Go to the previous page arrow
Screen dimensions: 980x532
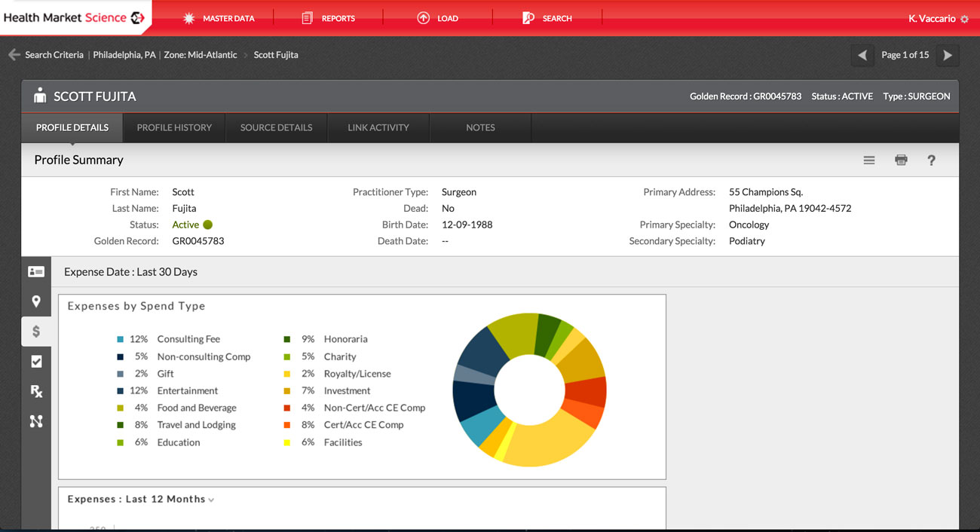[862, 55]
